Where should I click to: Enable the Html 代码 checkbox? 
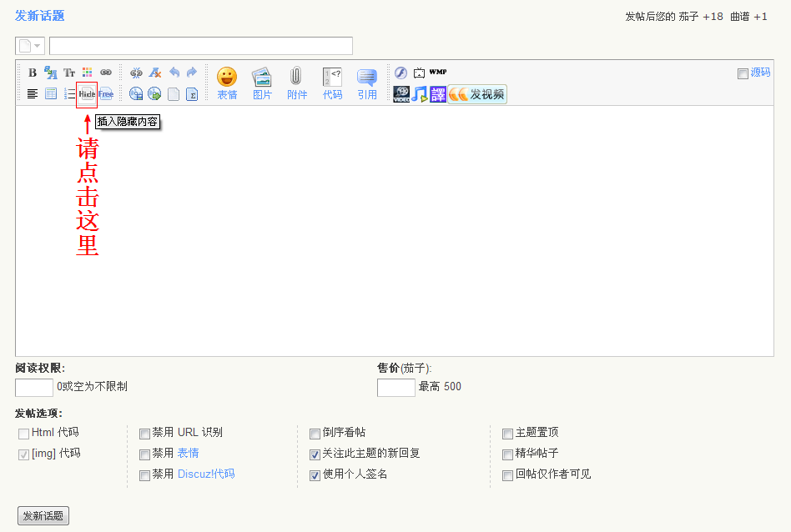coord(23,434)
